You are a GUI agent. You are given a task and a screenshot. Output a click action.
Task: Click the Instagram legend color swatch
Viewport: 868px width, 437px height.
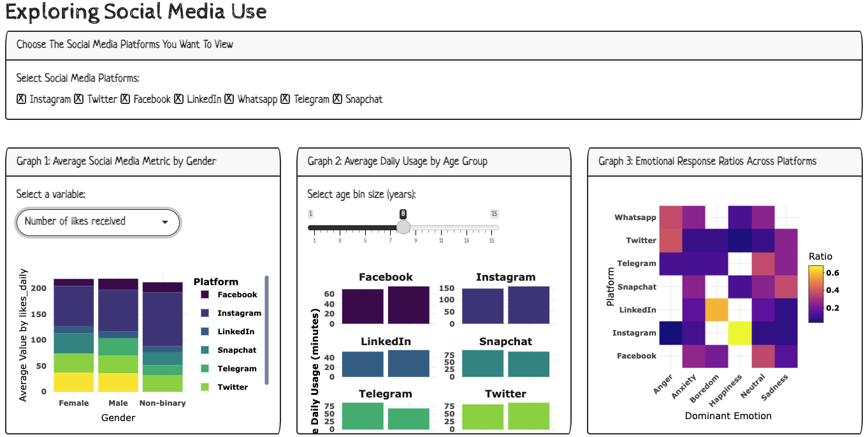tap(205, 313)
